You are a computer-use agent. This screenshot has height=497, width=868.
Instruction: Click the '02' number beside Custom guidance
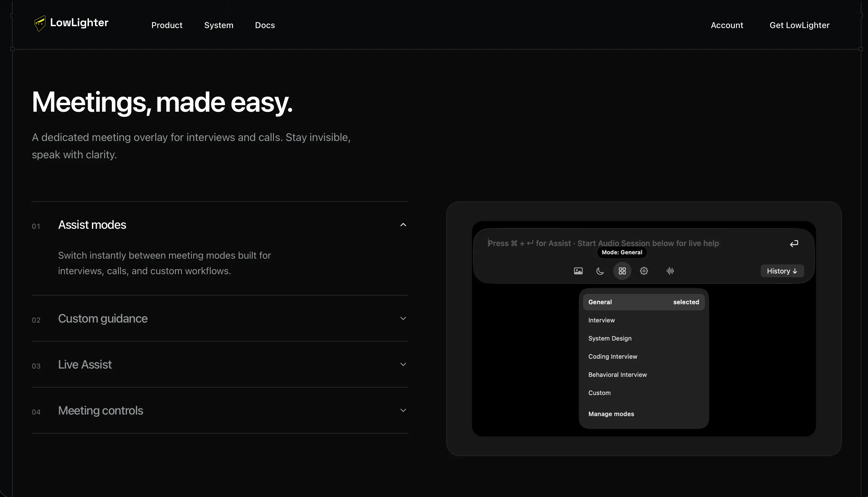(x=36, y=320)
